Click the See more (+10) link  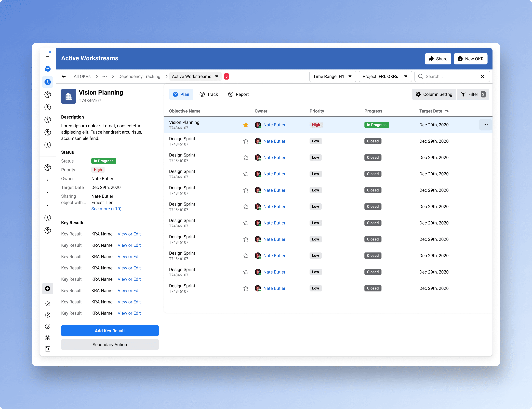[106, 209]
